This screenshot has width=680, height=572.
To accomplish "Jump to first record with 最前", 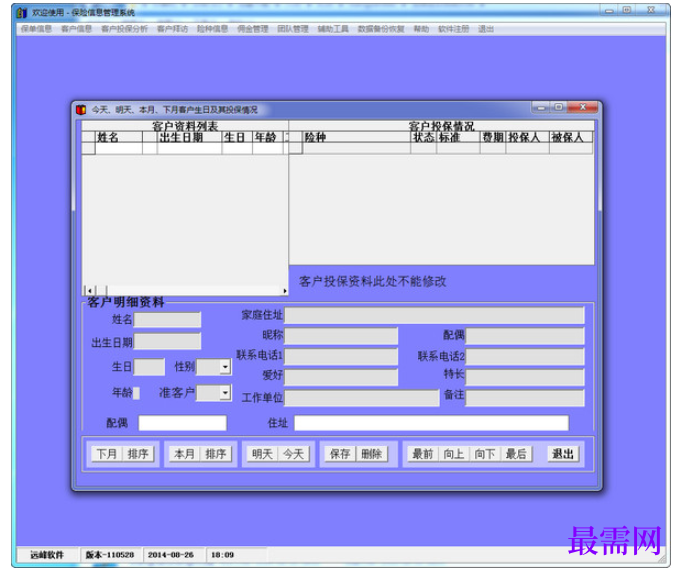I will pyautogui.click(x=423, y=454).
